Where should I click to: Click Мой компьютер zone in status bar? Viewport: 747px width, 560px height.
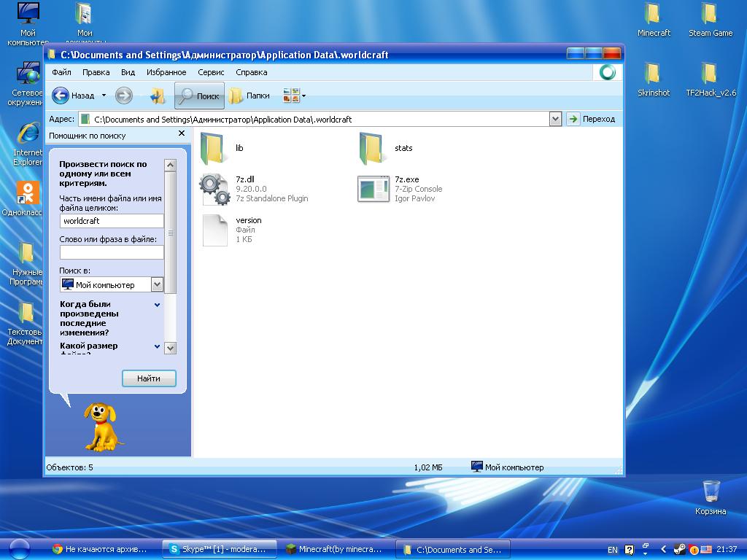coord(508,467)
